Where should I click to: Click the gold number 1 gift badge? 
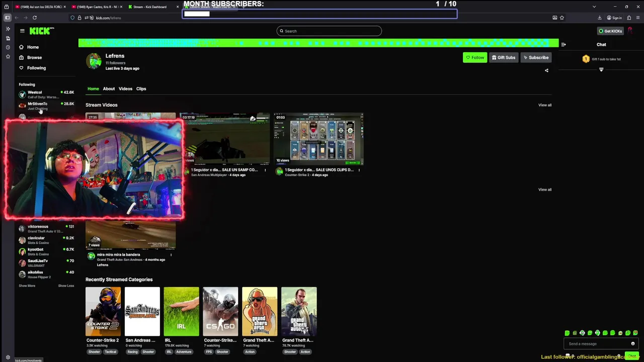click(x=586, y=59)
